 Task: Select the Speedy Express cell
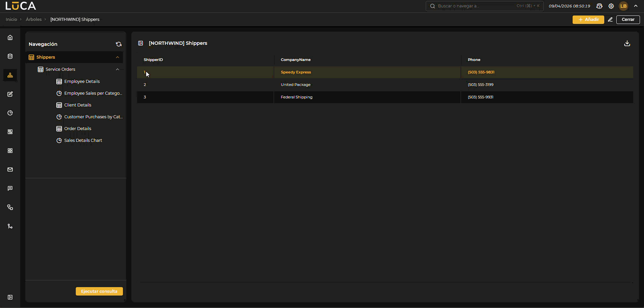point(296,72)
